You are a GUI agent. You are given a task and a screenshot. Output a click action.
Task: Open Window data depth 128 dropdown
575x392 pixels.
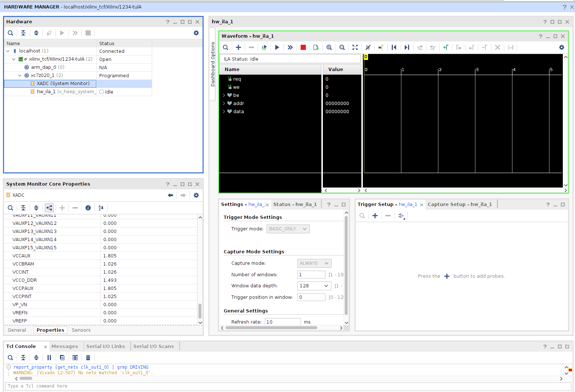click(314, 286)
